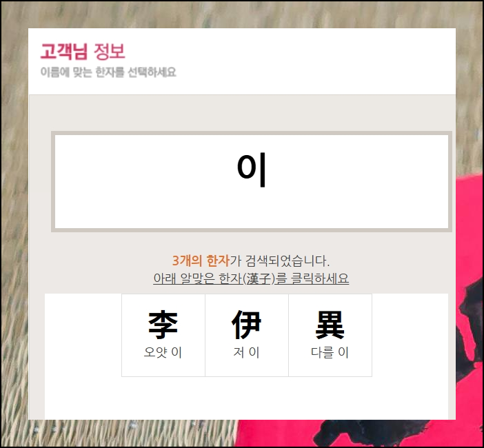Click the 정보 word in title
The width and height of the screenshot is (484, 448).
109,51
